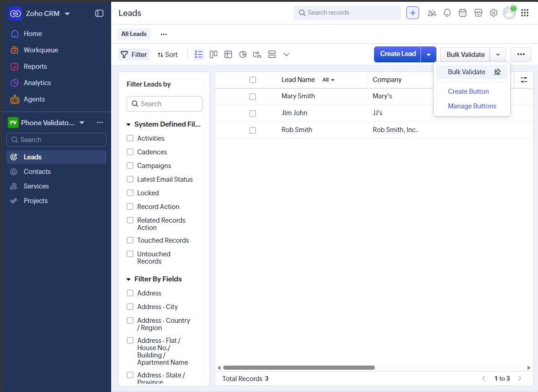
Task: Open the apps grid launcher
Action: [525, 13]
